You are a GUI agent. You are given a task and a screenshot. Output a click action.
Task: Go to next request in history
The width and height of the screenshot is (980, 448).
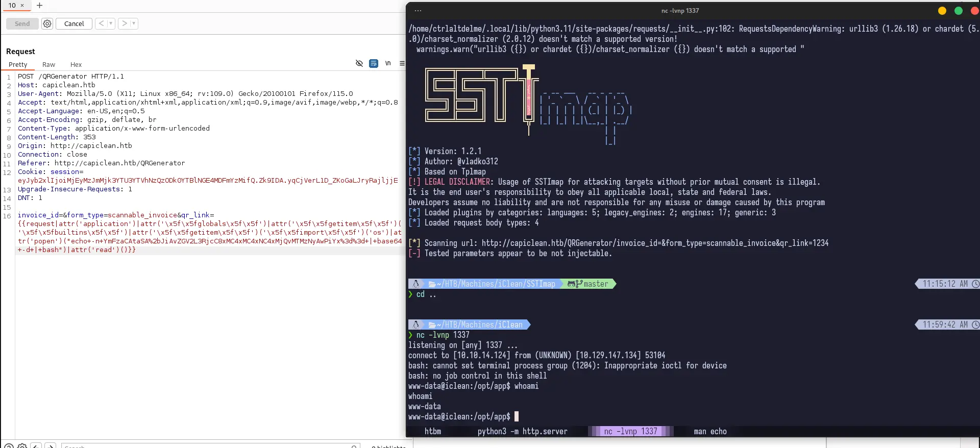[x=124, y=23]
